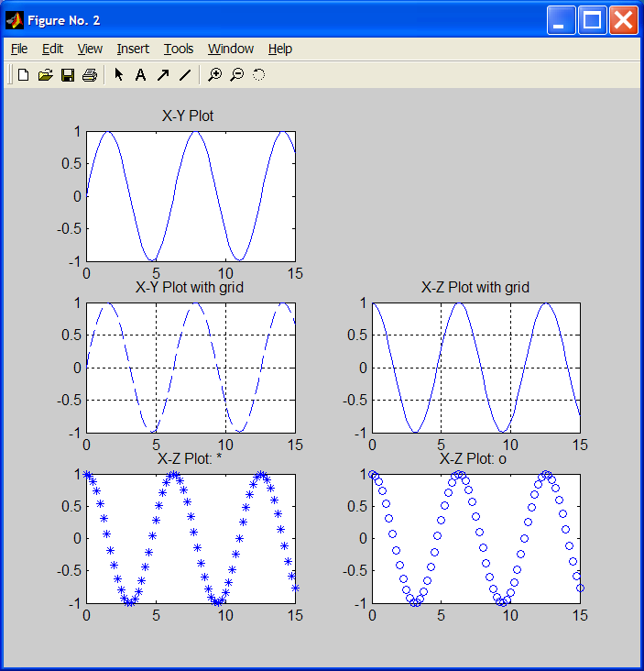Open the Insert menu
644x671 pixels.
[133, 49]
